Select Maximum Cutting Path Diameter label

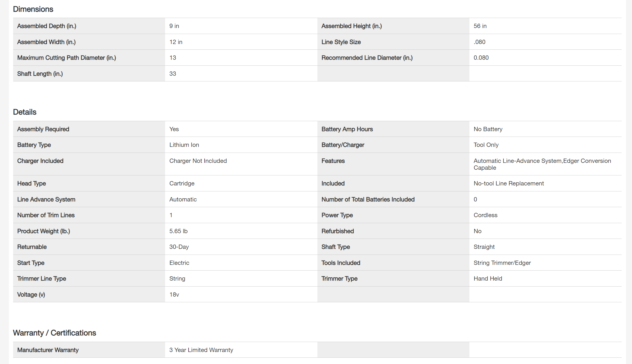click(66, 58)
